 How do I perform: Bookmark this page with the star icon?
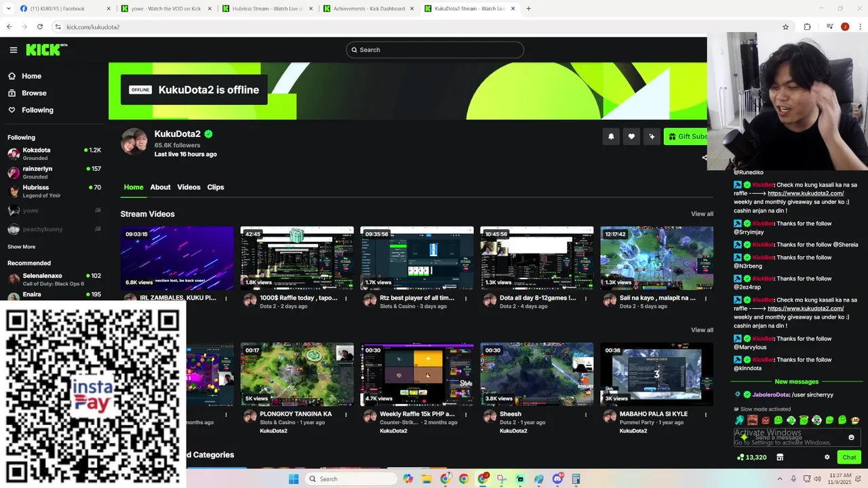[x=785, y=26]
